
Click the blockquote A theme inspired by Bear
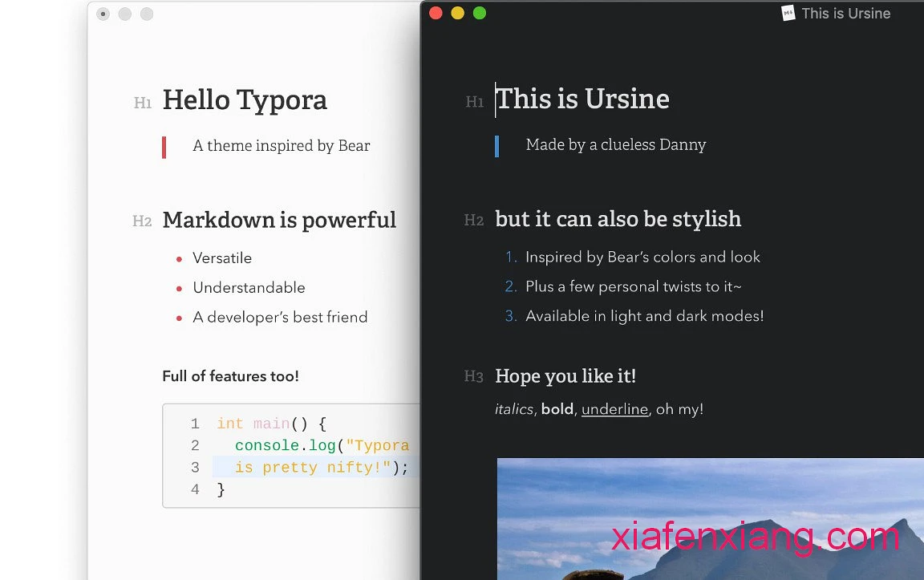[281, 146]
